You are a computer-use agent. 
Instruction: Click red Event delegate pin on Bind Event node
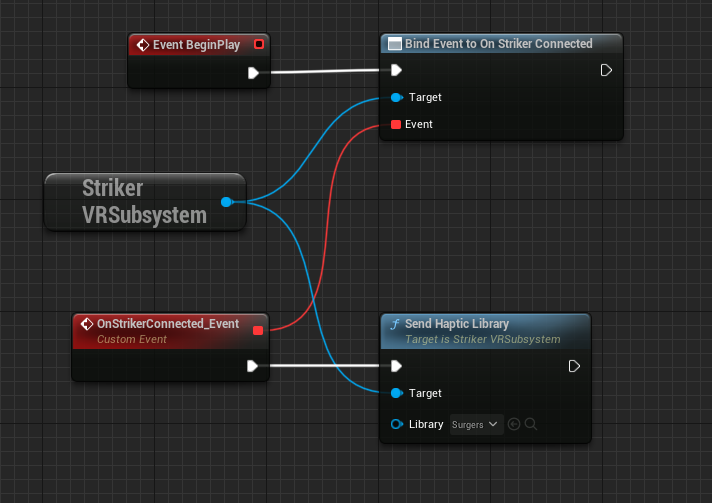pyautogui.click(x=396, y=124)
